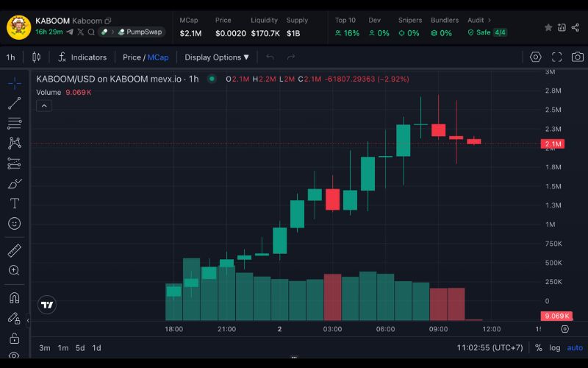Select the trend line drawing tool
Screen dimensions: 588x368
point(14,103)
